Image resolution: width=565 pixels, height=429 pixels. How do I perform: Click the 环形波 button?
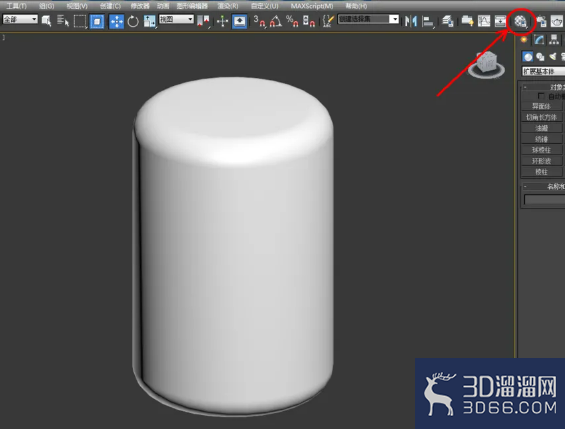(542, 161)
